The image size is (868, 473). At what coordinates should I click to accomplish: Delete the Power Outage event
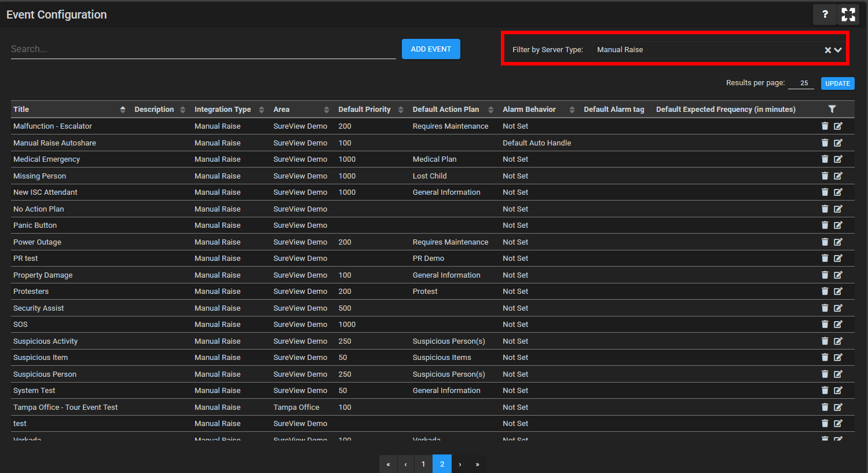pos(825,242)
